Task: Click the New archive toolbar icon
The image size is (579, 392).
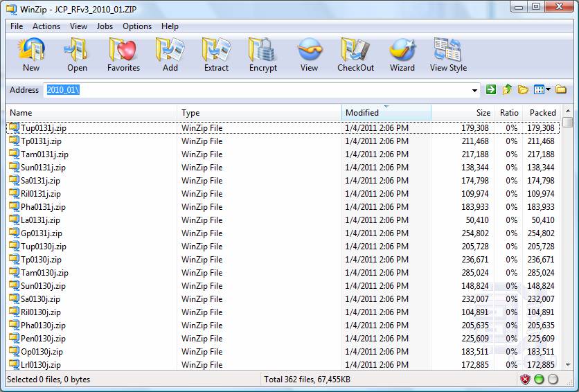Action: 31,49
